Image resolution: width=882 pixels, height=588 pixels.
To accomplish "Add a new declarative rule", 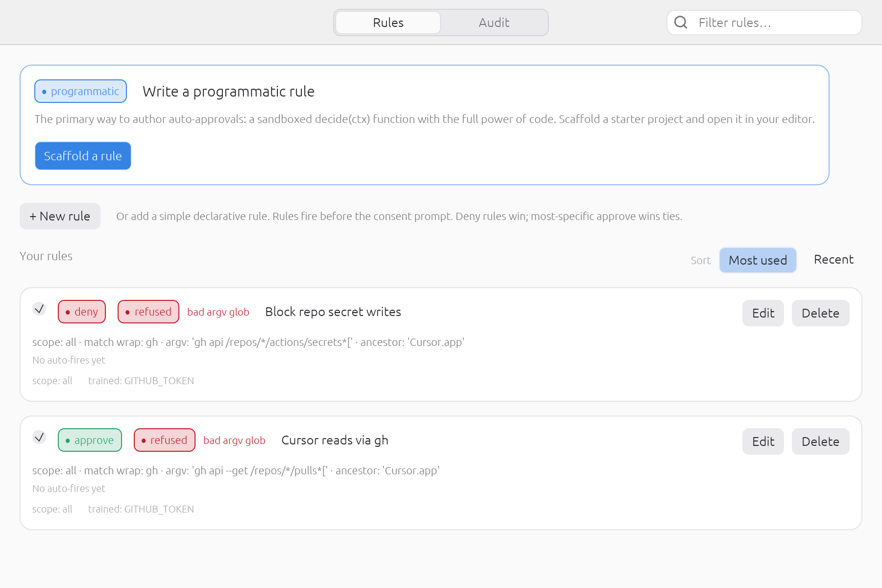I will [60, 216].
